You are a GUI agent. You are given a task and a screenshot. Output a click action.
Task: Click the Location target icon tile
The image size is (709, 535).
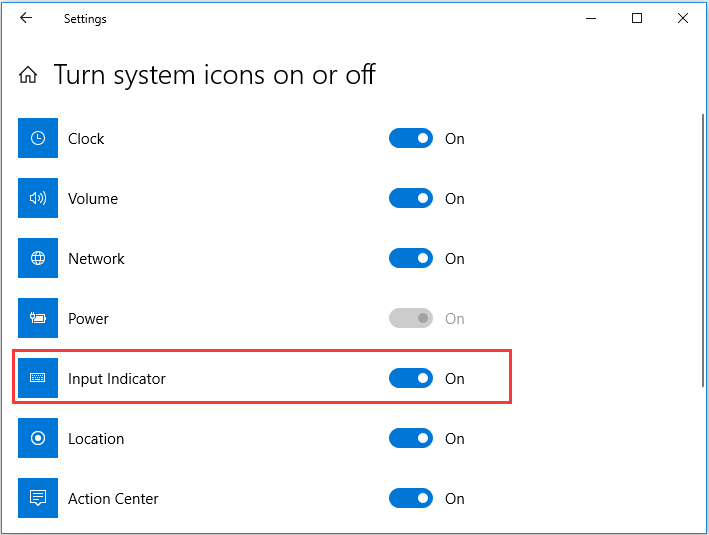(38, 438)
